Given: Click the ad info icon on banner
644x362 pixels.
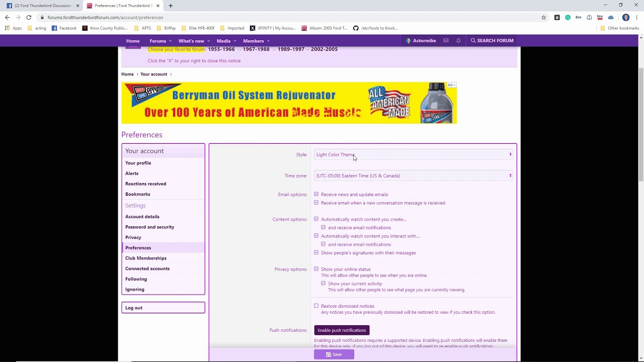Looking at the screenshot, I should point(451,85).
